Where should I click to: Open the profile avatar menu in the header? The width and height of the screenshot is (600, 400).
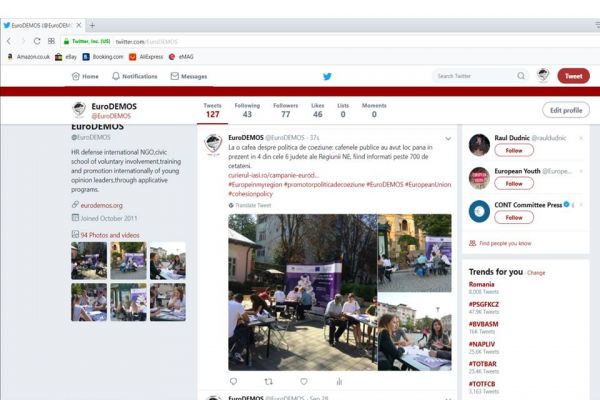(x=543, y=75)
